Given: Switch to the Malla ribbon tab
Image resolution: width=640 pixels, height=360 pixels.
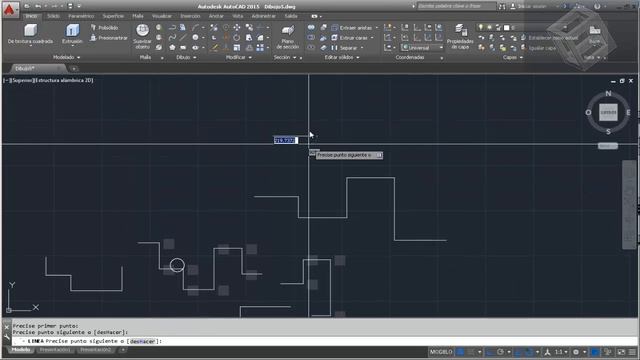Looking at the screenshot, I should (x=138, y=16).
